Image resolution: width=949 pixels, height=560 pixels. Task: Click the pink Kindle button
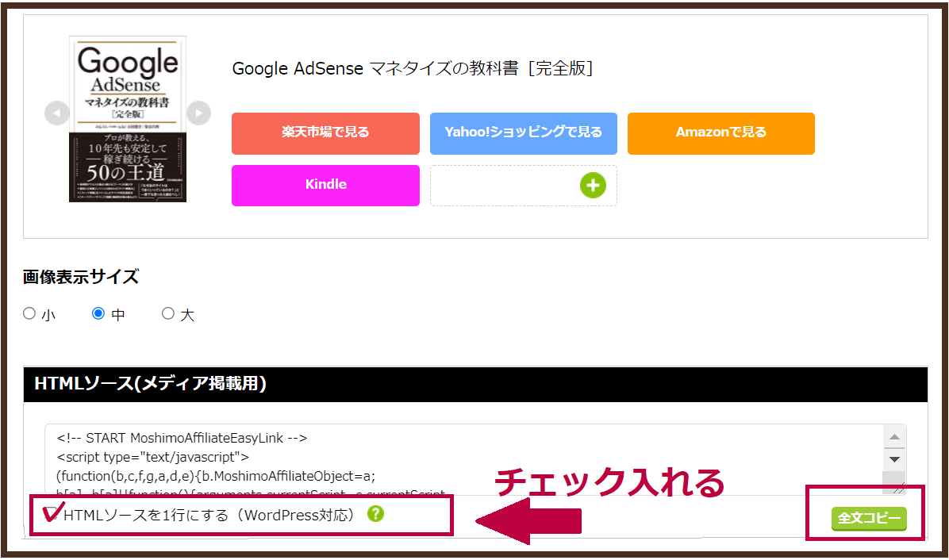click(x=325, y=185)
